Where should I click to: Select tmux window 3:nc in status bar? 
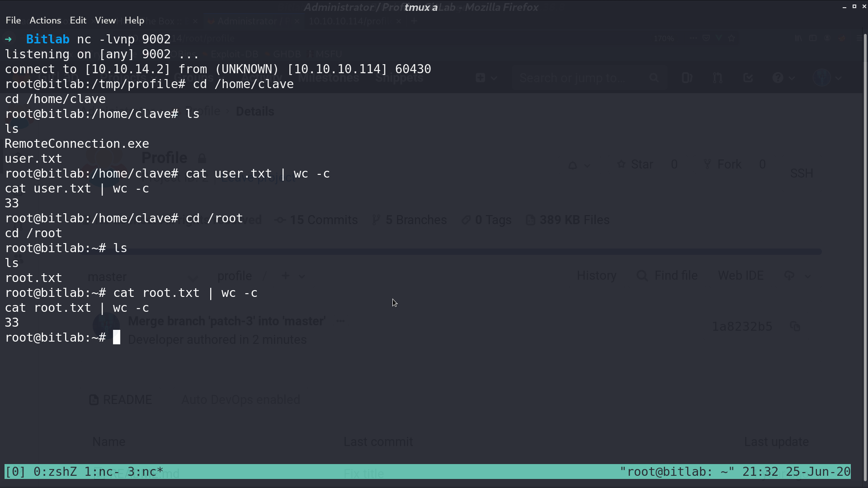click(x=146, y=472)
